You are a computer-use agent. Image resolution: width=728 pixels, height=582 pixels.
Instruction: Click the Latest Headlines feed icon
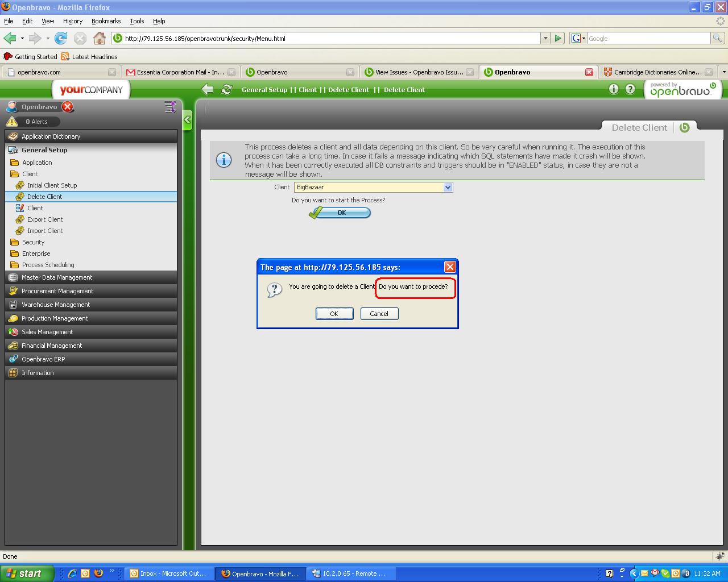pos(65,57)
